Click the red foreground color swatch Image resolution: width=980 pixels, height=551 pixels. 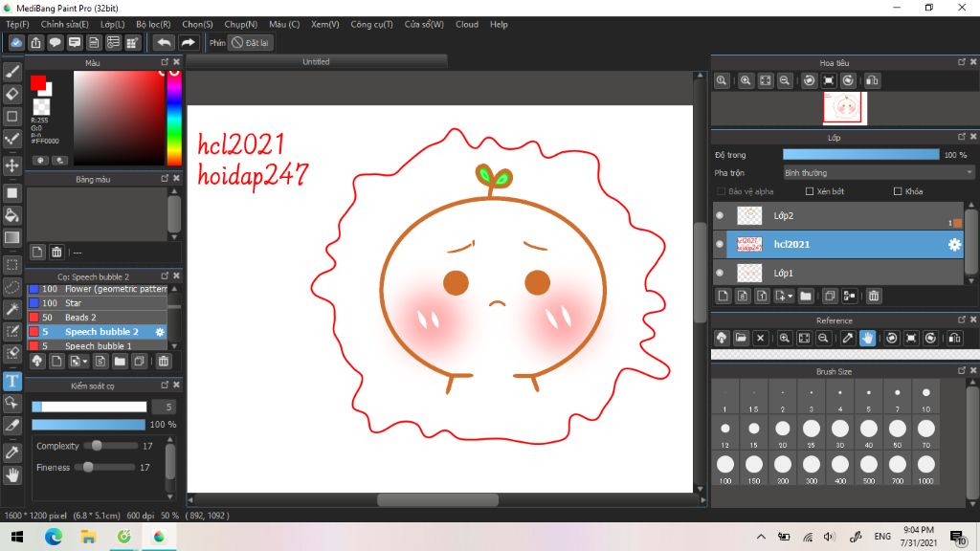[x=38, y=82]
